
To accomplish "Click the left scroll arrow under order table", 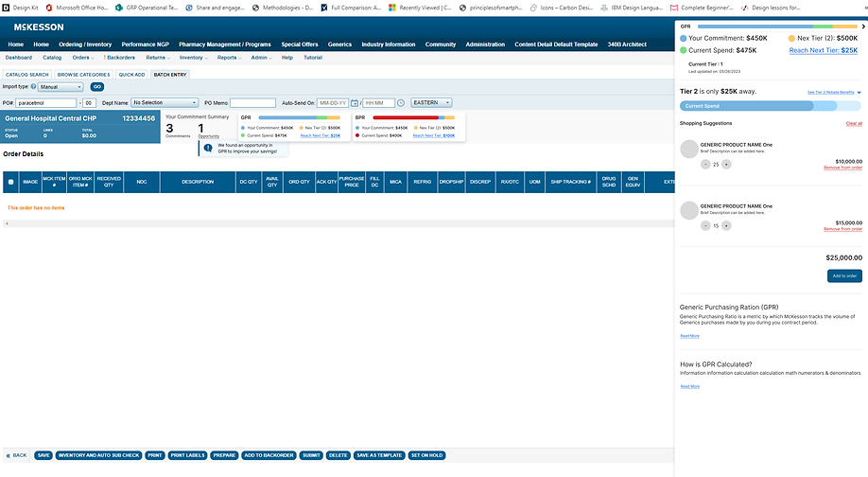I will (7, 223).
